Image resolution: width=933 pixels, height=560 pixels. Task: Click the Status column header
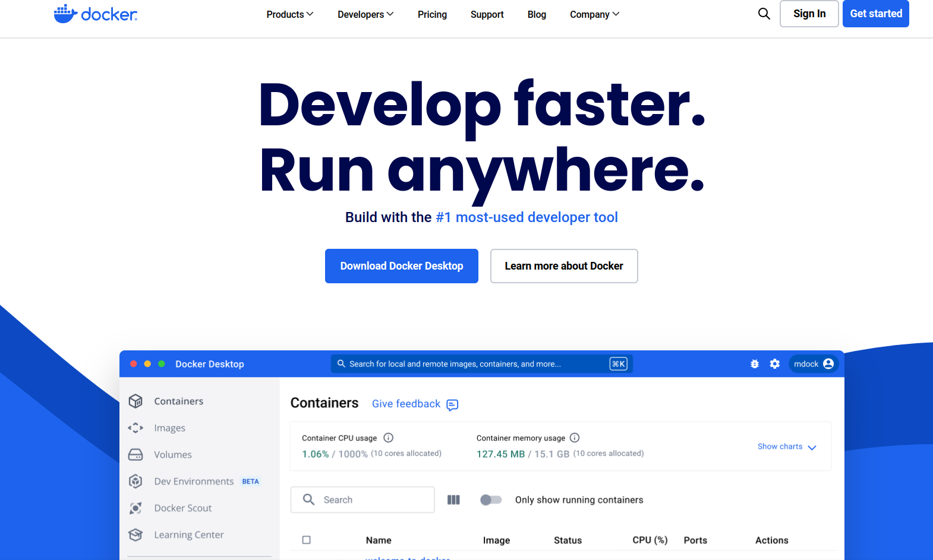tap(568, 540)
